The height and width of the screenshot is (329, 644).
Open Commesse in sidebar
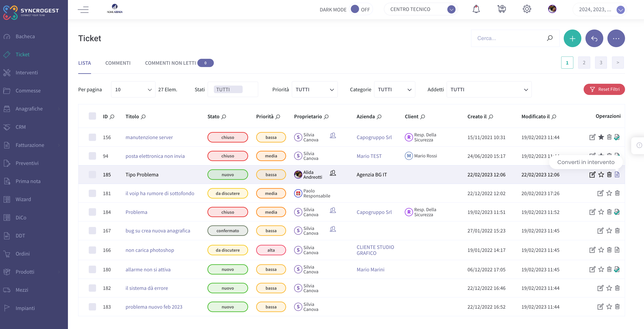coord(28,91)
